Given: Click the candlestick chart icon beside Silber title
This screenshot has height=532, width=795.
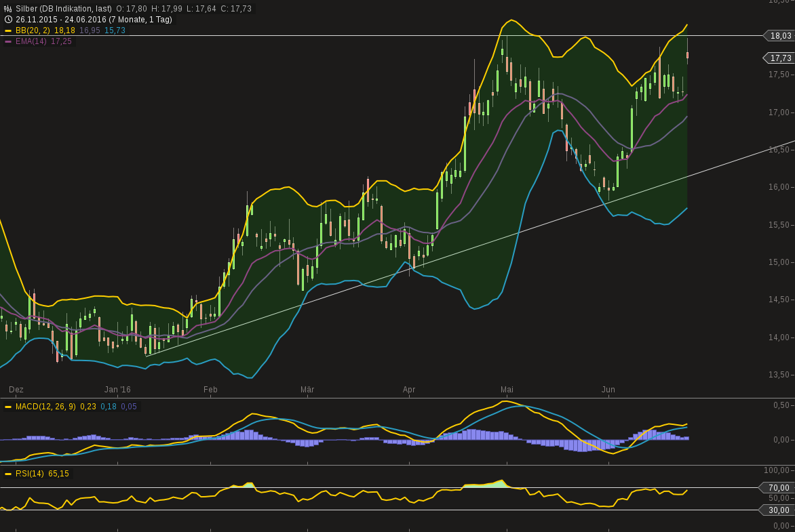Looking at the screenshot, I should (x=7, y=9).
